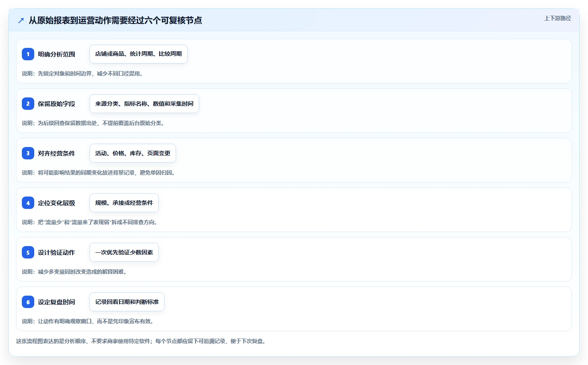Click the 来源分类、指标名称、数值和采集时间 chip

click(144, 104)
